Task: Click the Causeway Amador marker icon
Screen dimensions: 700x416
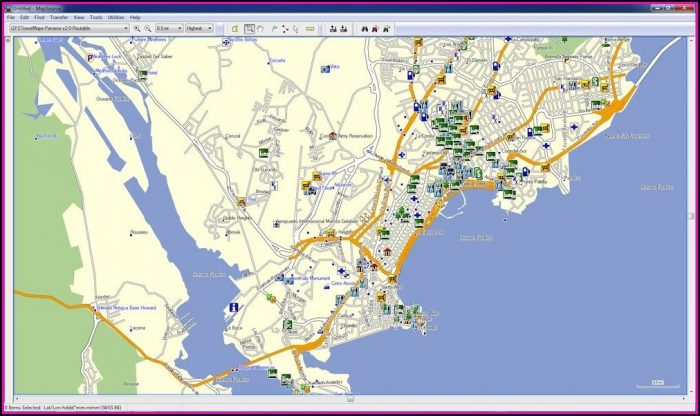Action: [306, 388]
